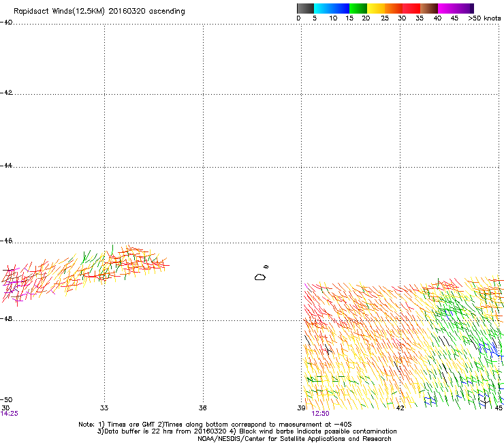Screen dimensions: 504x443
Task: Click the '-48' latitude axis label
Action: [x=6, y=318]
